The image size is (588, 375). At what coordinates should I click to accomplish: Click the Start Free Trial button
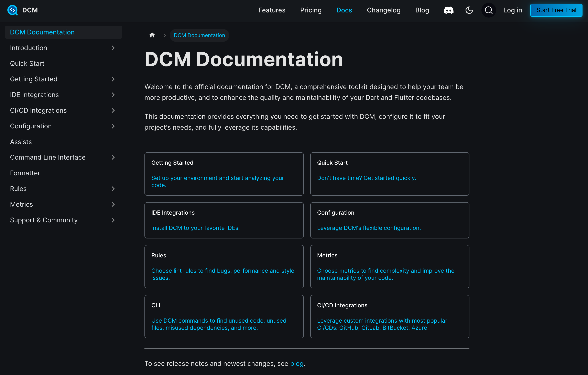tap(556, 10)
